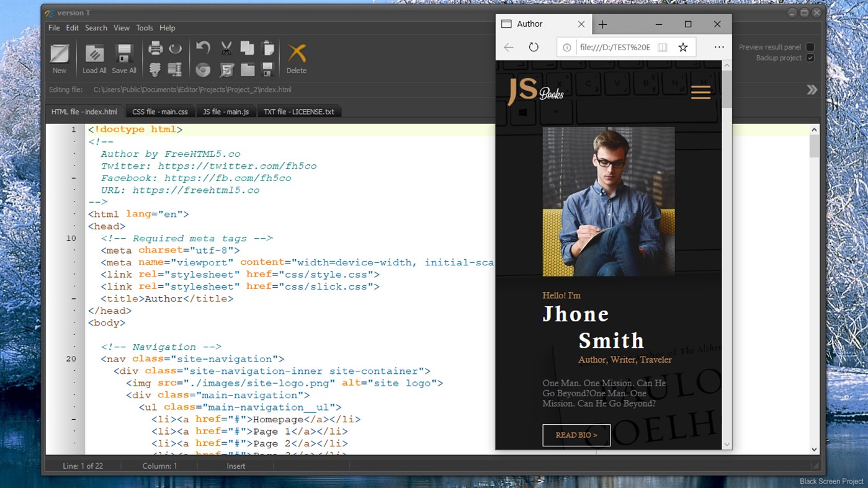The height and width of the screenshot is (488, 868).
Task: Click the copy pages icon
Action: 248,48
